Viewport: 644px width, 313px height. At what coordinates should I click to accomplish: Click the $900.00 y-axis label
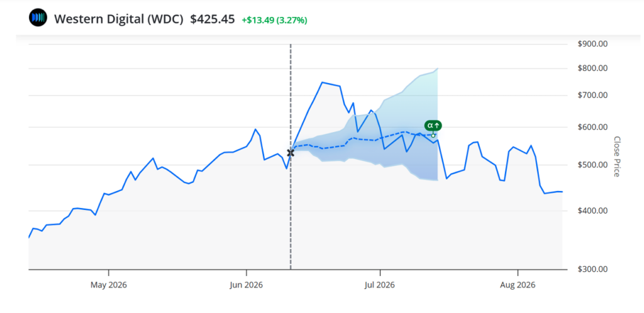(x=592, y=44)
